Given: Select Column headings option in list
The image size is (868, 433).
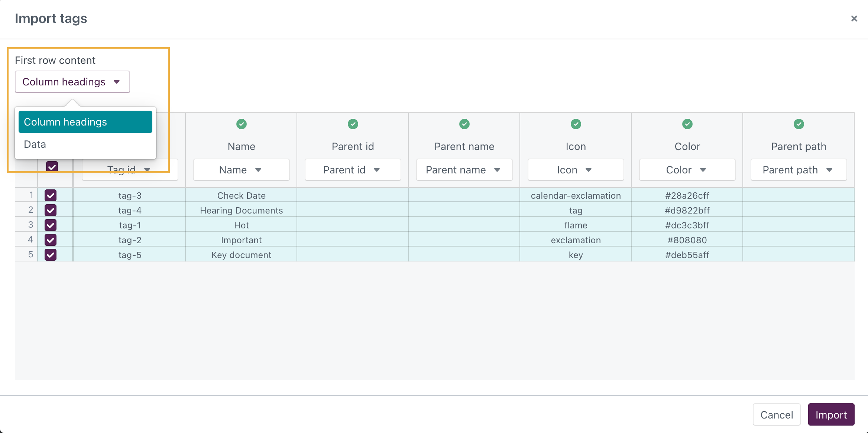Looking at the screenshot, I should click(85, 122).
